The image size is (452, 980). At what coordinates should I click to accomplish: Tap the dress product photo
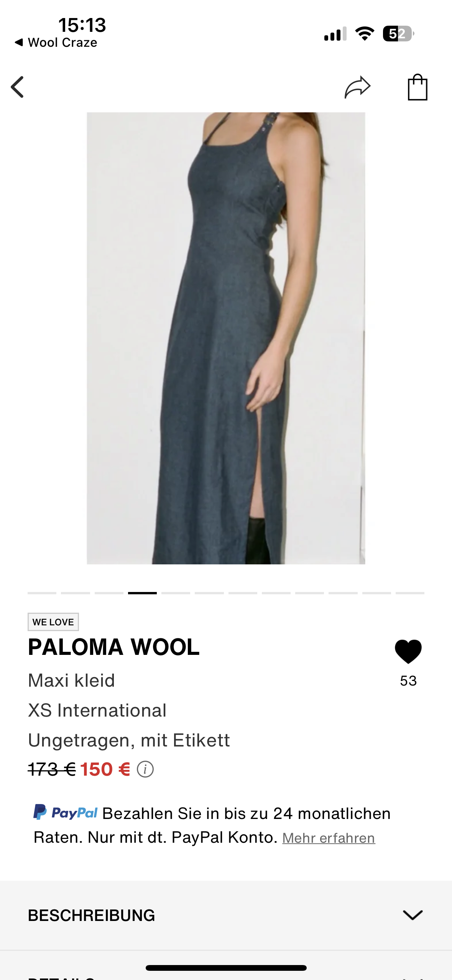click(226, 338)
